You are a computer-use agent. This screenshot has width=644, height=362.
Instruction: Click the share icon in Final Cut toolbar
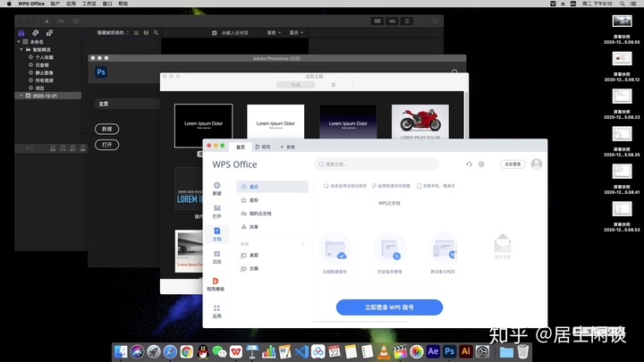pos(435,21)
